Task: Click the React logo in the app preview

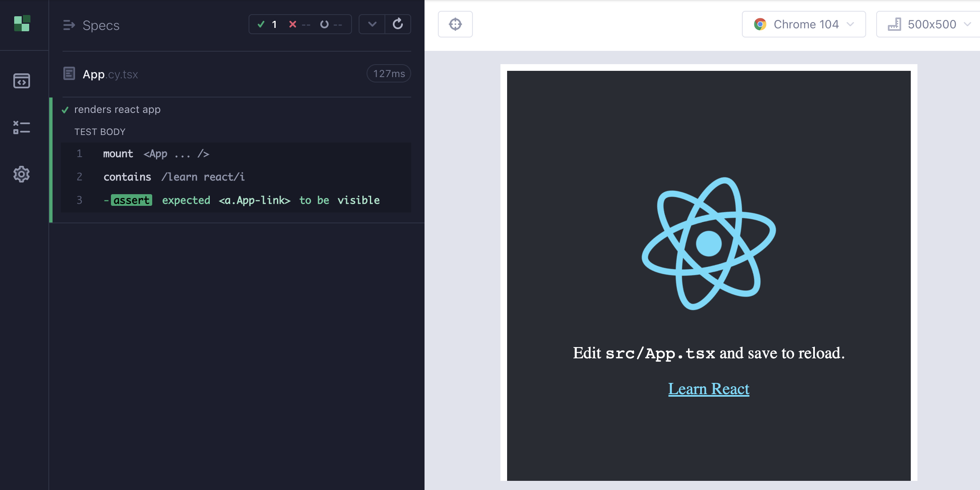Action: coord(709,244)
